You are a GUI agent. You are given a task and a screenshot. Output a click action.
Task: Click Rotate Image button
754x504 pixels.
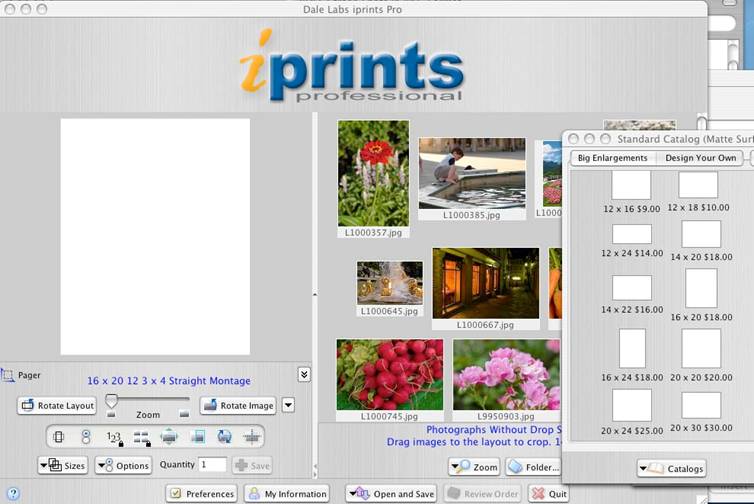point(238,405)
